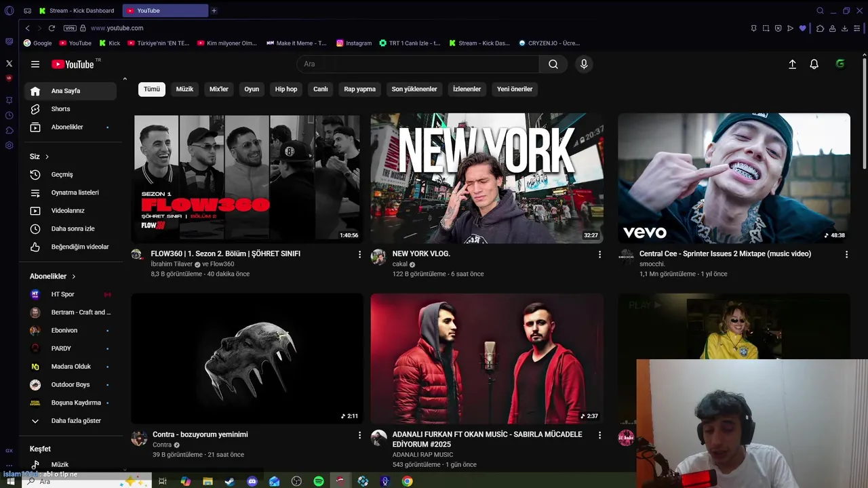This screenshot has width=868, height=488.
Task: Add page to bookmarks with heart icon
Action: (x=803, y=28)
